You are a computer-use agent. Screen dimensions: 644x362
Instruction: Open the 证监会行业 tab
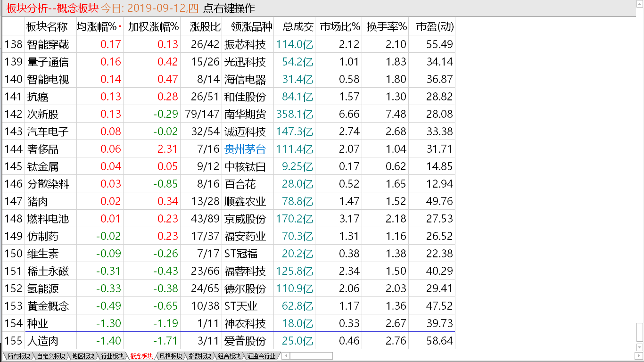pyautogui.click(x=262, y=356)
